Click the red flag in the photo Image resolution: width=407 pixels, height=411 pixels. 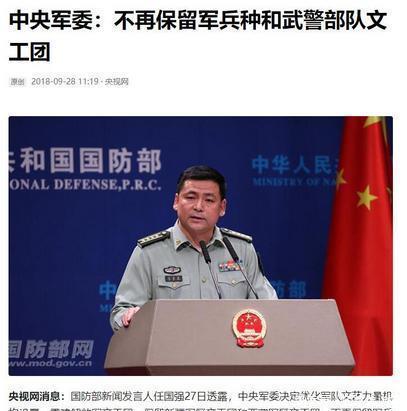pyautogui.click(x=360, y=246)
